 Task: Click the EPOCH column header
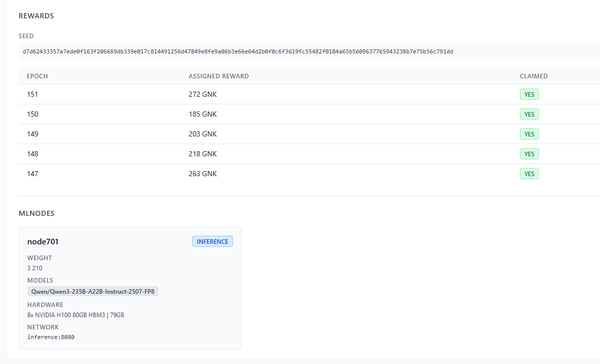pyautogui.click(x=37, y=76)
